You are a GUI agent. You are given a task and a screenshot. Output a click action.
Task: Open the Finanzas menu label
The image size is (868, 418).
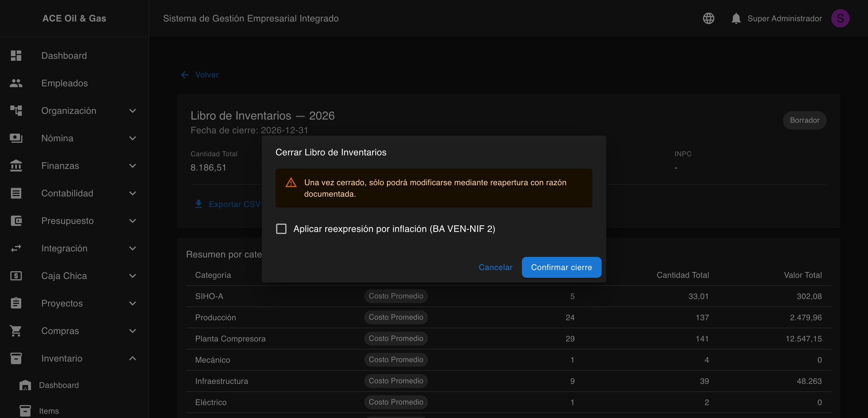60,166
